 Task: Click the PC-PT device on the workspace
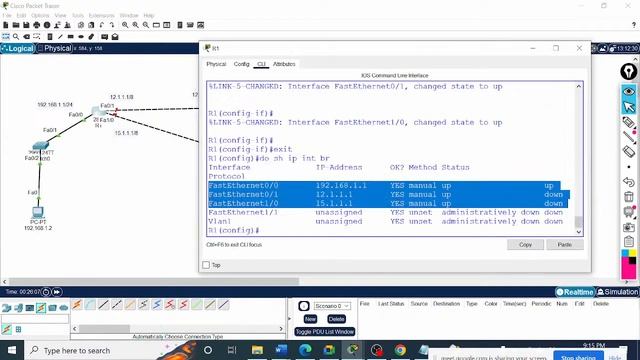pos(38,212)
